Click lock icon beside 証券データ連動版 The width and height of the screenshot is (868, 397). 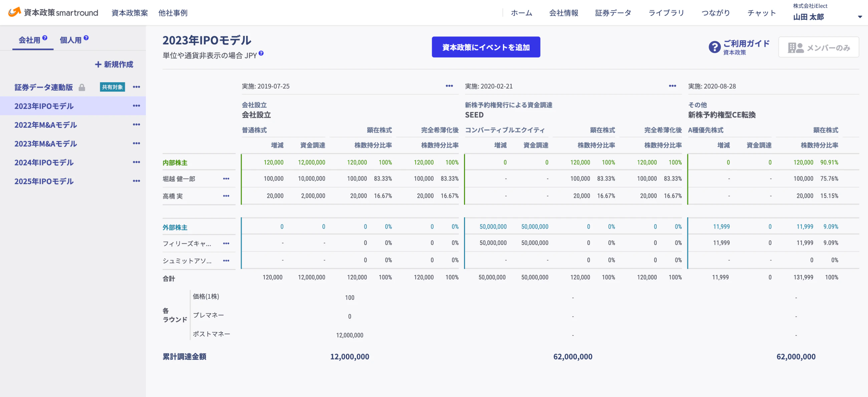(82, 88)
